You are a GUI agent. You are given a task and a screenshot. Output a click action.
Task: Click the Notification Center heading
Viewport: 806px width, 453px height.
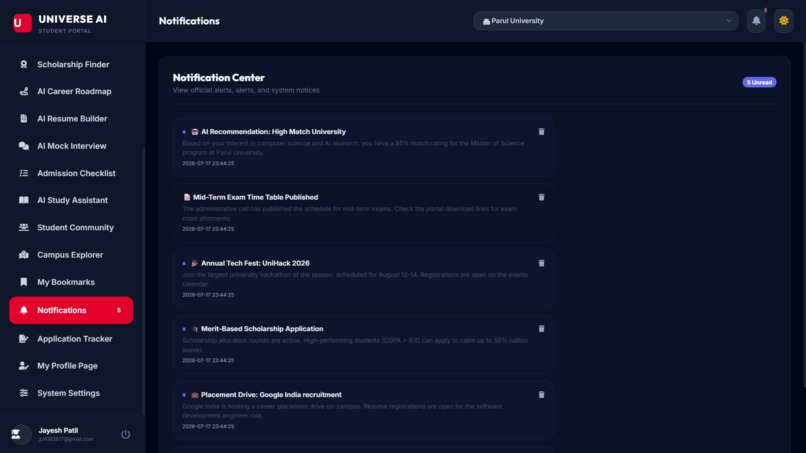218,78
